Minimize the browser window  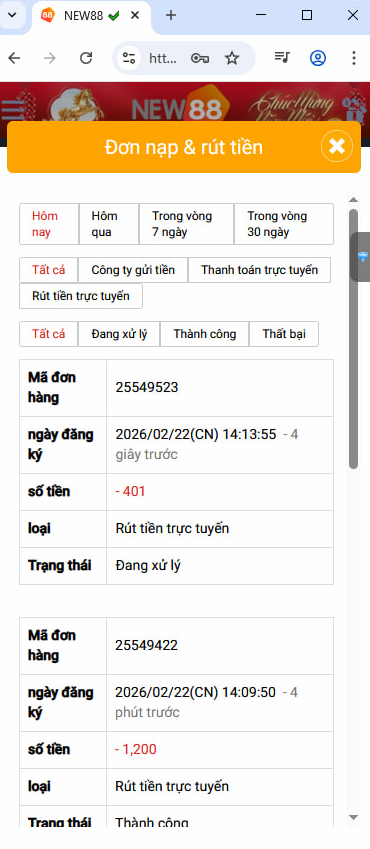(x=261, y=15)
